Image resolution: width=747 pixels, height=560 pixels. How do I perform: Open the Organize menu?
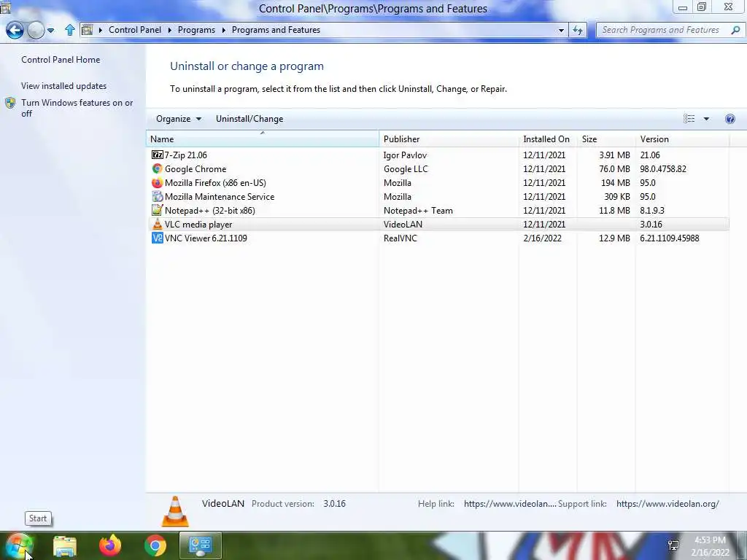tap(179, 119)
